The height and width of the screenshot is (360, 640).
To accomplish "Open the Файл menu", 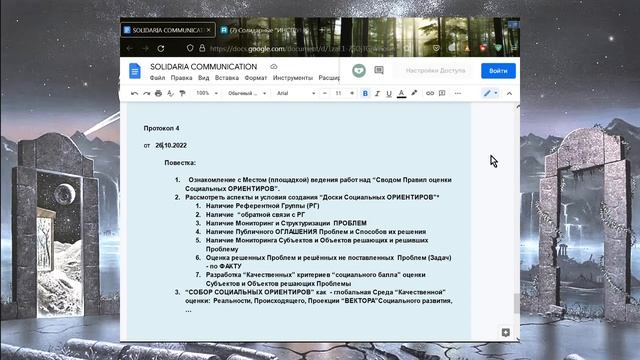I will [x=157, y=78].
